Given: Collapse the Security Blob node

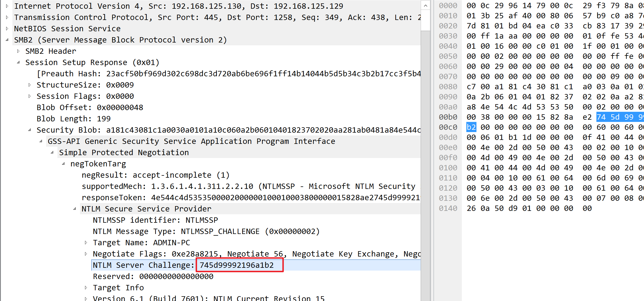Looking at the screenshot, I should pyautogui.click(x=30, y=130).
